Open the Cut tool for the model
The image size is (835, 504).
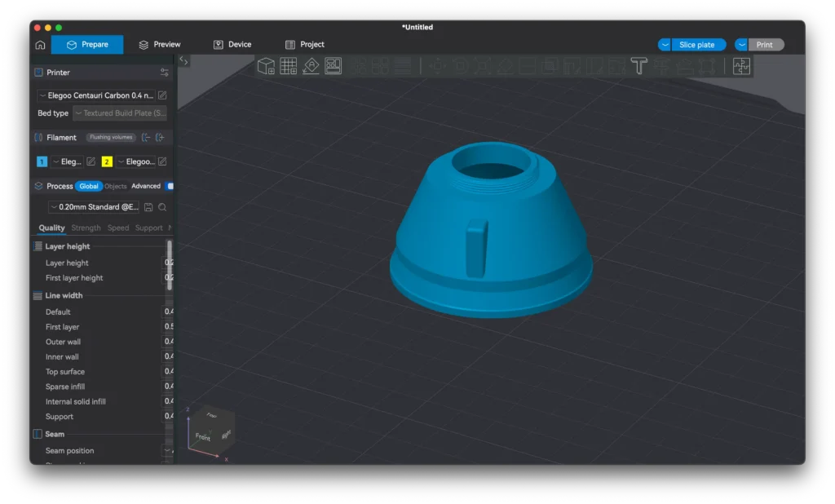tap(527, 66)
